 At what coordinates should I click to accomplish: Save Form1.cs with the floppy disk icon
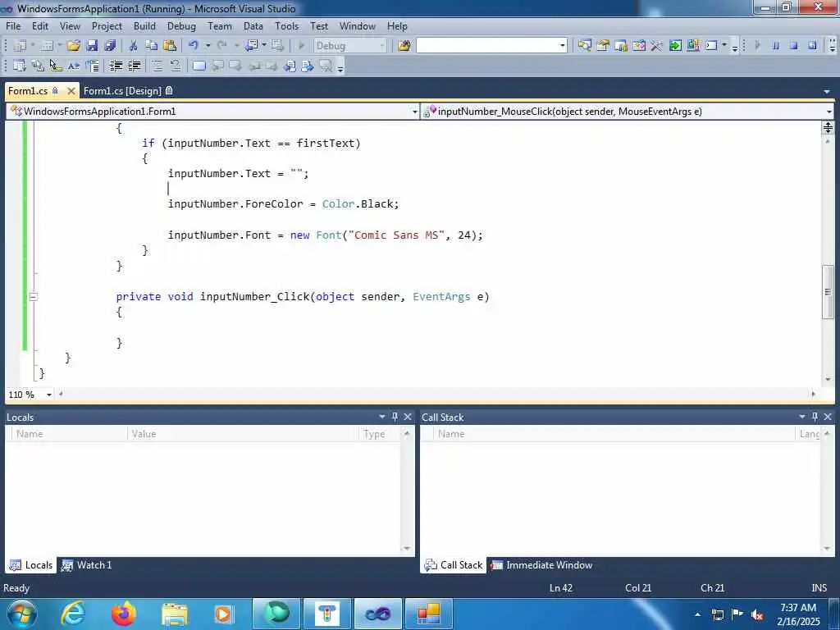point(92,46)
